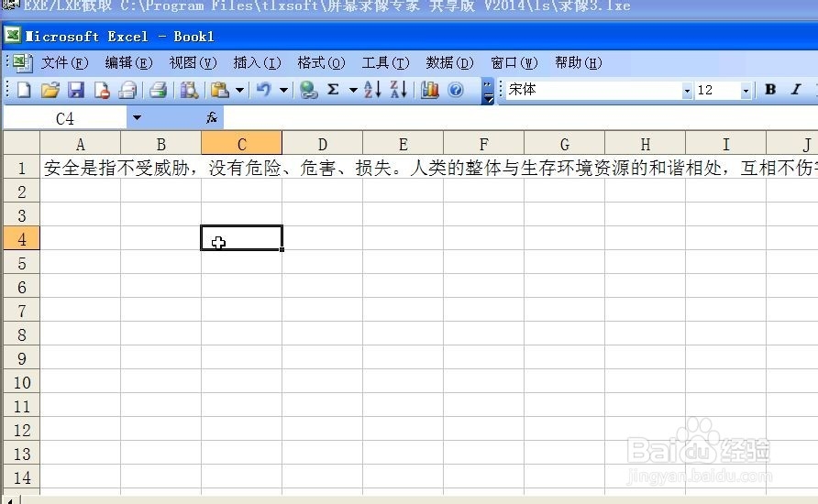The width and height of the screenshot is (818, 504).
Task: Click the Open file folder icon
Action: [50, 90]
